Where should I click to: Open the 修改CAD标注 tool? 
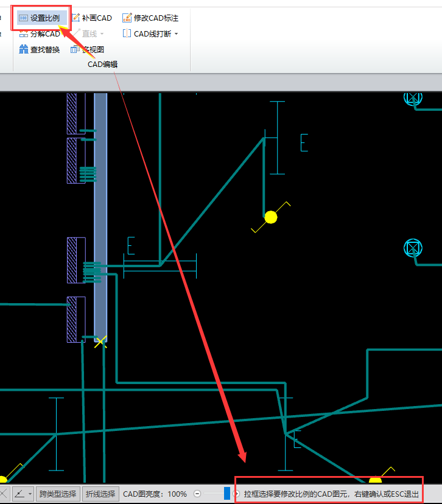150,18
